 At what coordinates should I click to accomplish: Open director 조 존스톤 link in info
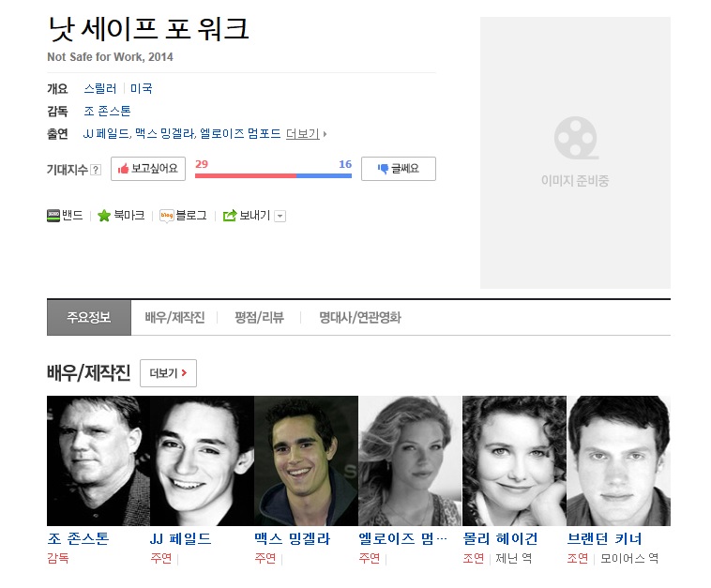107,112
